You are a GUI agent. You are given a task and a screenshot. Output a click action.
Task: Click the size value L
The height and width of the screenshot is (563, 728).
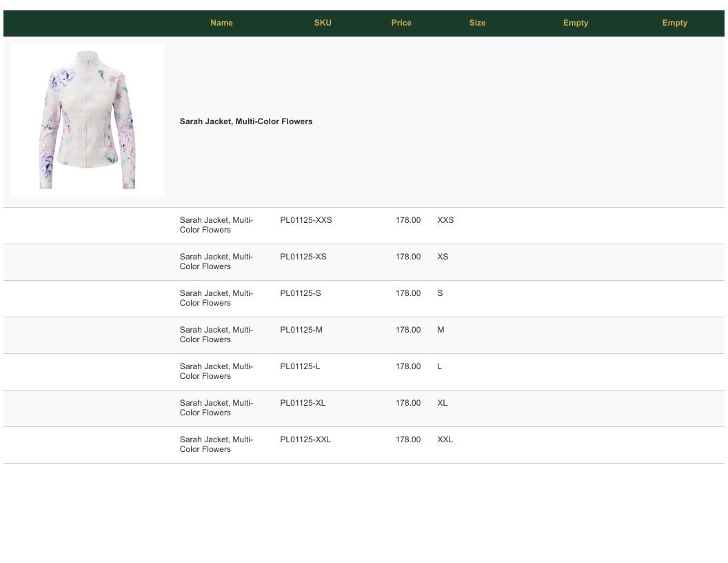coord(440,366)
